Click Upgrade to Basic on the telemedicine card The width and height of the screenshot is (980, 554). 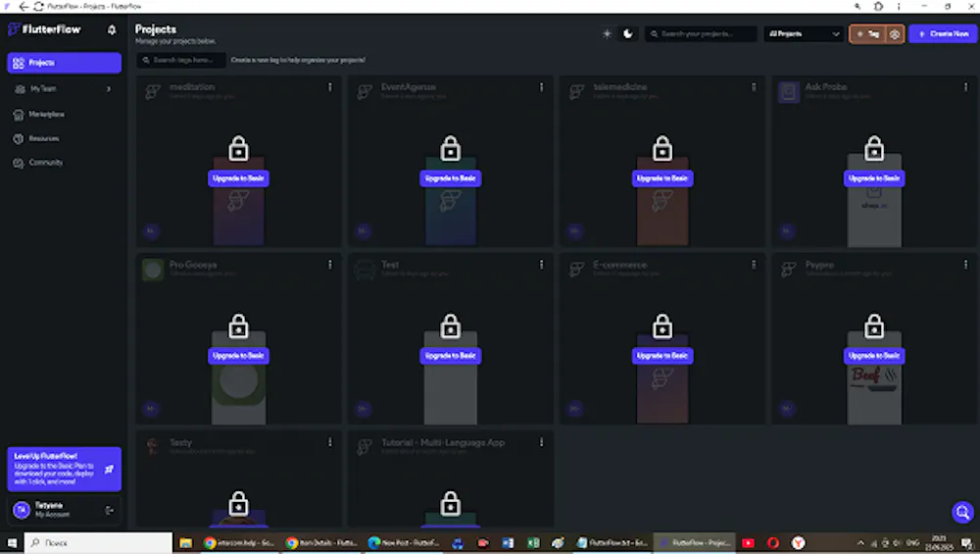coord(662,178)
